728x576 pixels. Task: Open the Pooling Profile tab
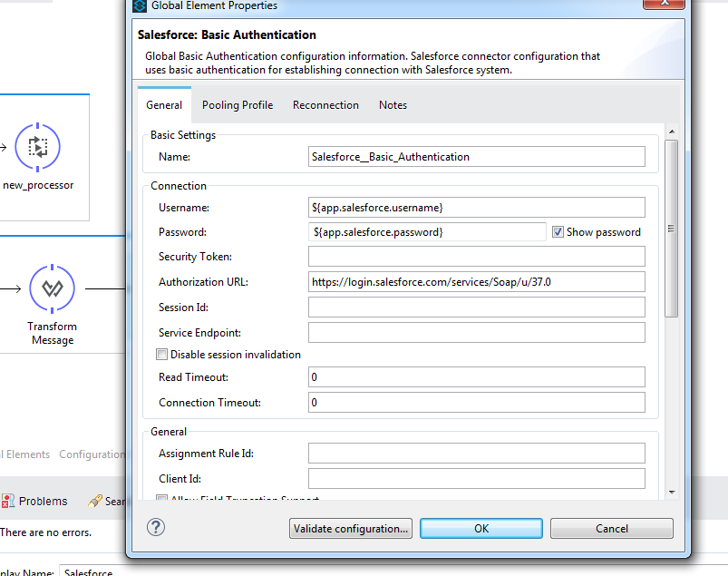point(238,105)
